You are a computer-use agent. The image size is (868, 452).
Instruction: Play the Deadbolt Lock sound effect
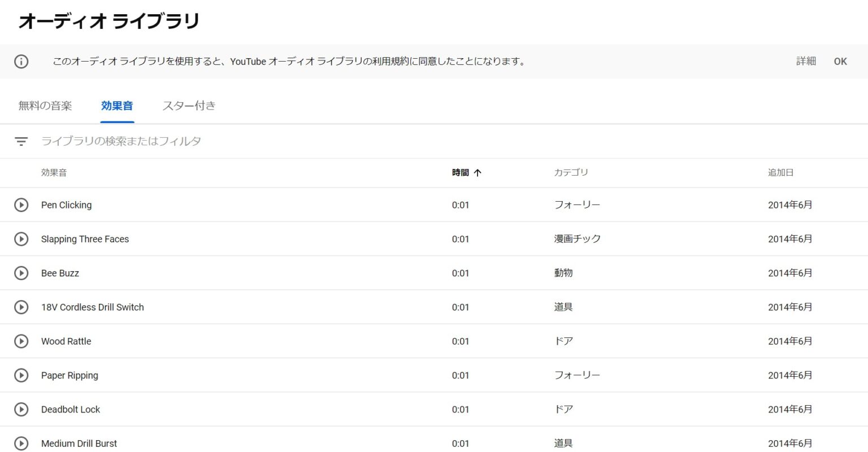(21, 410)
